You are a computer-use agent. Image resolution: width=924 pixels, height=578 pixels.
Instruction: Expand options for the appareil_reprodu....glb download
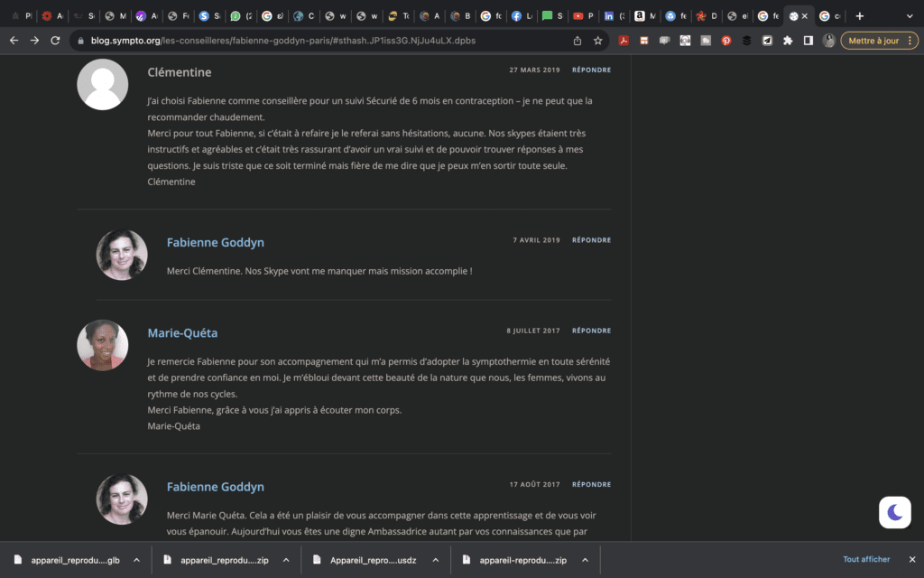pos(136,560)
